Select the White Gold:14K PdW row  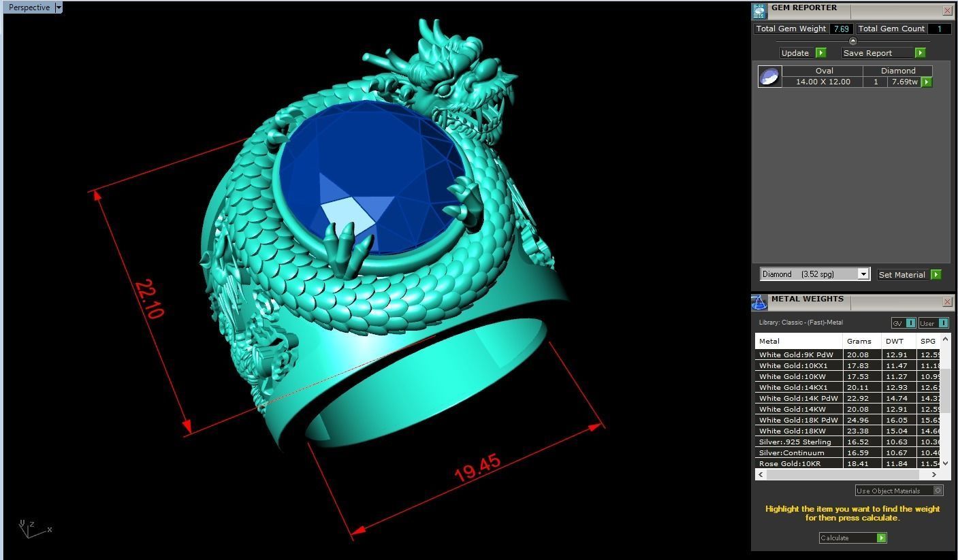(847, 398)
